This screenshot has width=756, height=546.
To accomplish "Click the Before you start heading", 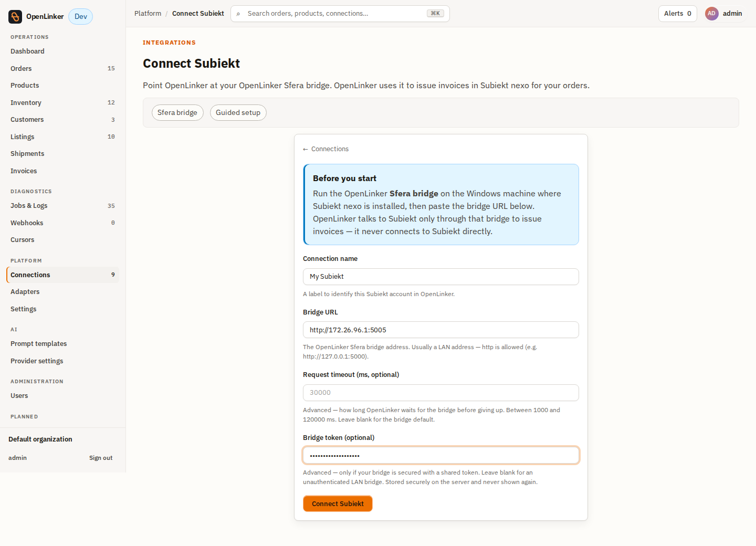I will [344, 178].
